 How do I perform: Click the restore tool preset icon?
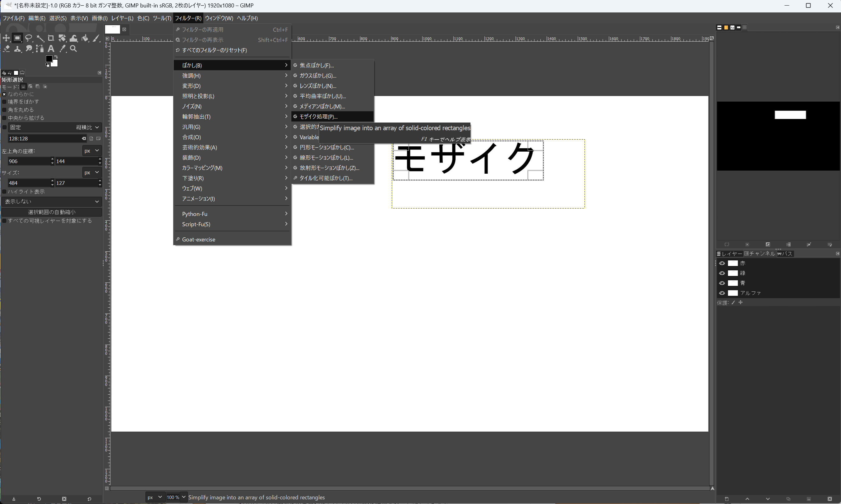pos(39,499)
